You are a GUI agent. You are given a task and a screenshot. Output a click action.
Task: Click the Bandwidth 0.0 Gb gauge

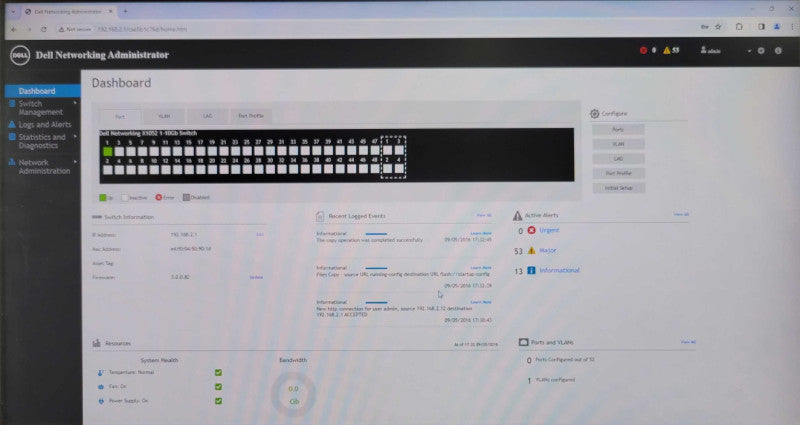tap(293, 395)
